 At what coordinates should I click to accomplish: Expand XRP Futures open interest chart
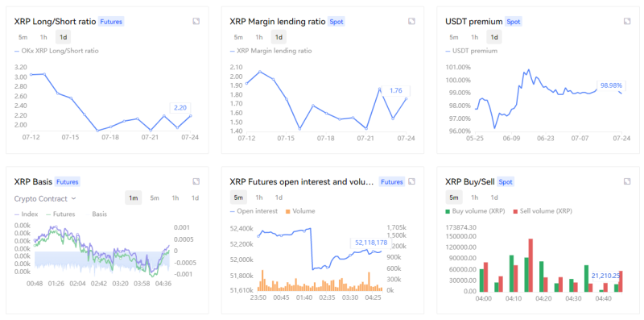[x=411, y=181]
